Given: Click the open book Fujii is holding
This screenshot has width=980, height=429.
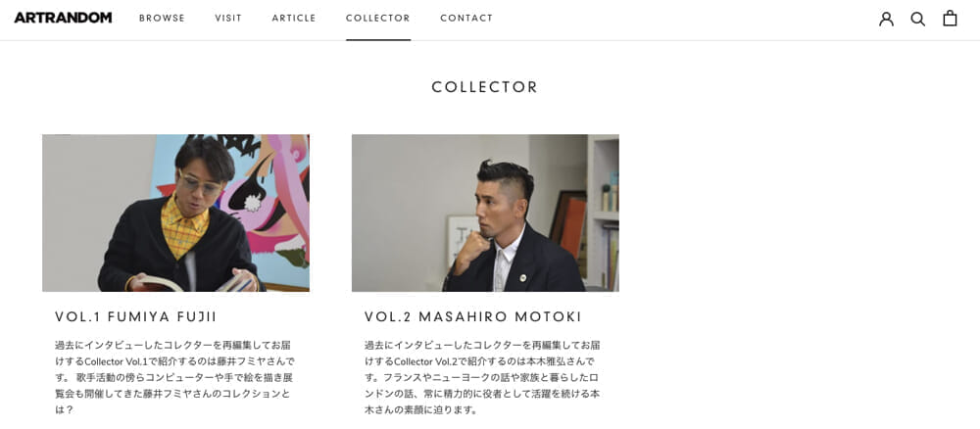Looking at the screenshot, I should coord(194,283).
